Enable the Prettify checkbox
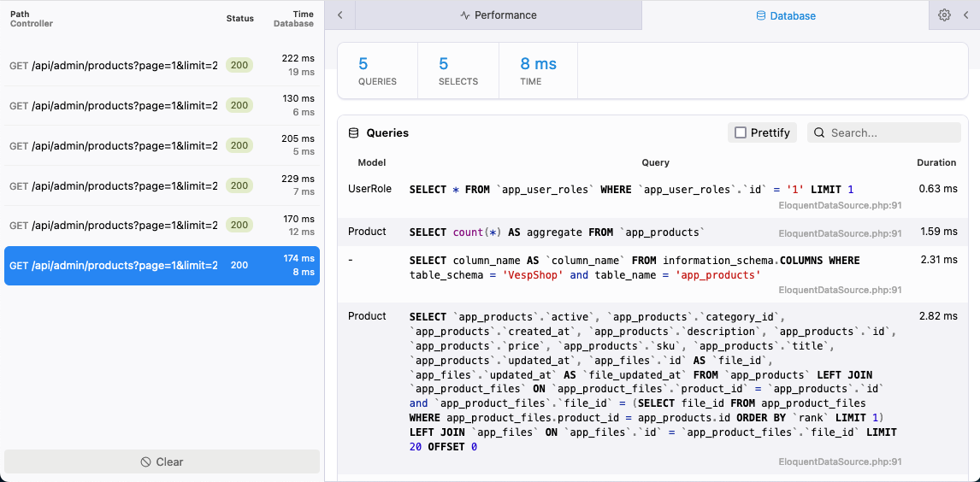The height and width of the screenshot is (482, 980). click(741, 133)
